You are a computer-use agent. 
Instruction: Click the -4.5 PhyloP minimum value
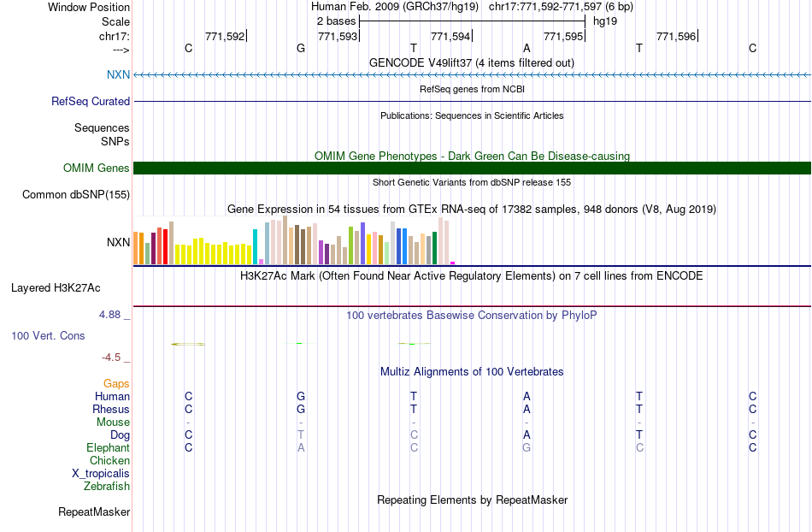coord(111,357)
